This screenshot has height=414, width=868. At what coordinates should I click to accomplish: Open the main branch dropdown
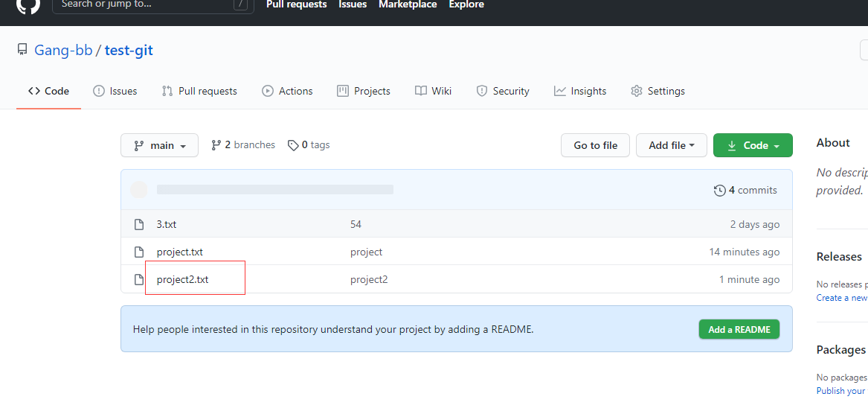(159, 145)
